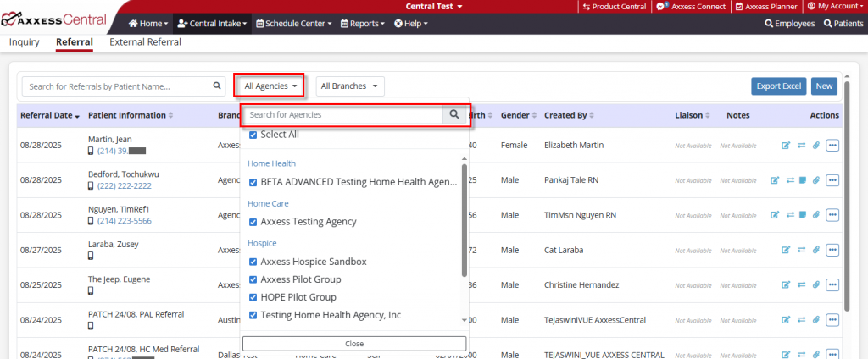868x359 pixels.
Task: Click the search icon in Search for Agencies
Action: click(x=454, y=114)
